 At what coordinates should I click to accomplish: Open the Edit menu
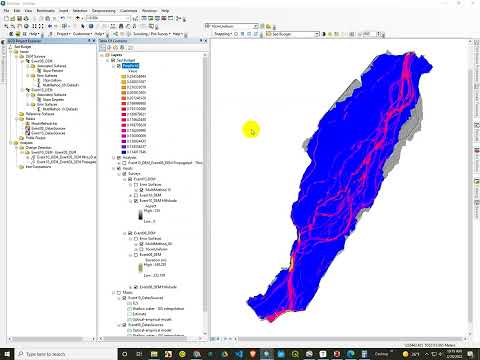click(x=17, y=11)
